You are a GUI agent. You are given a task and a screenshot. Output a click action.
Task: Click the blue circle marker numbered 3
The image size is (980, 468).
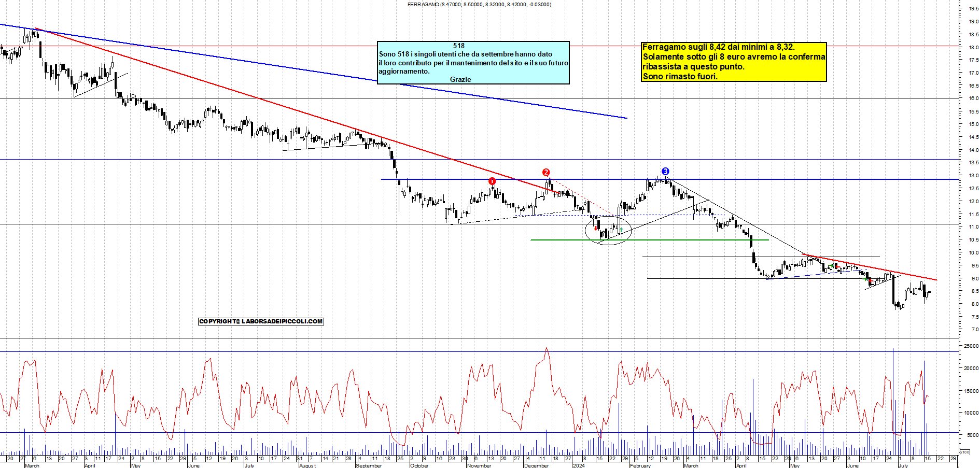click(665, 172)
